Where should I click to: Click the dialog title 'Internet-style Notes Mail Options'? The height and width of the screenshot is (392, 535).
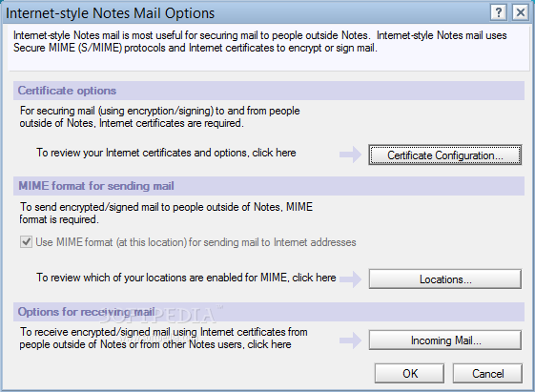111,13
